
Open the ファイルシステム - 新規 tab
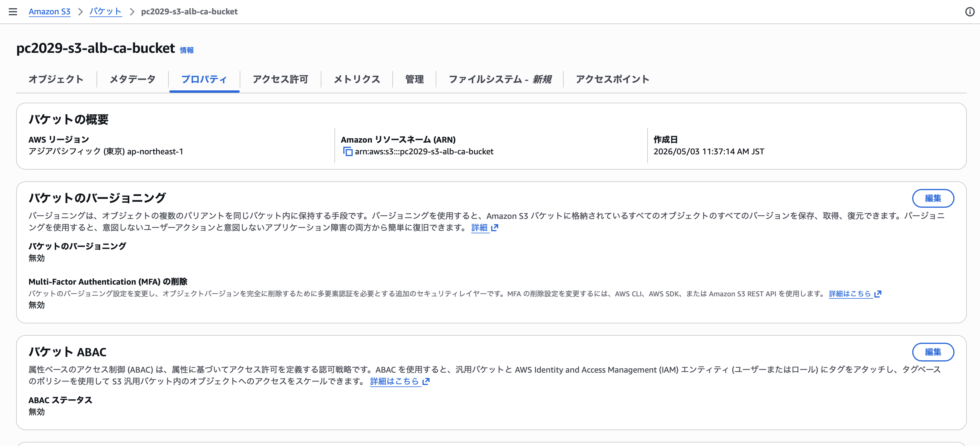pos(500,79)
